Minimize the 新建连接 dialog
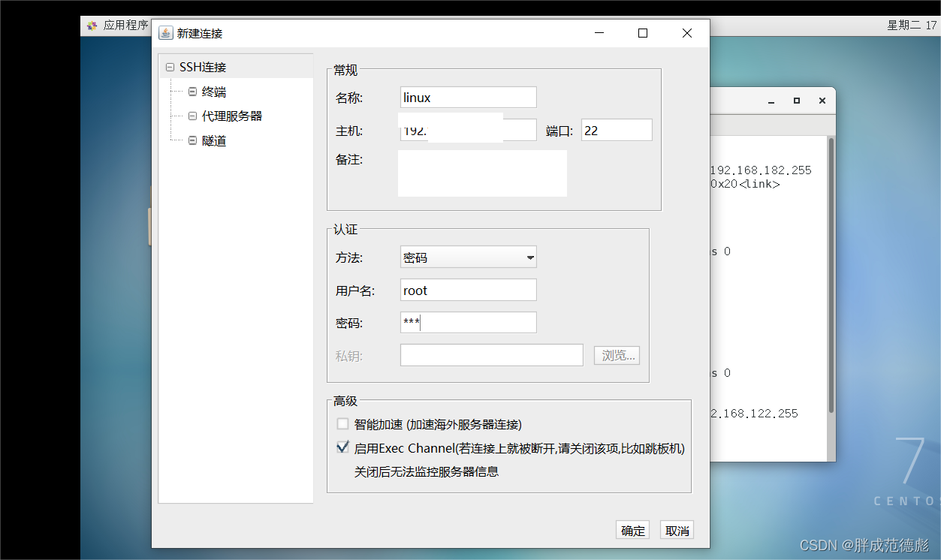The image size is (941, 560). click(x=599, y=33)
